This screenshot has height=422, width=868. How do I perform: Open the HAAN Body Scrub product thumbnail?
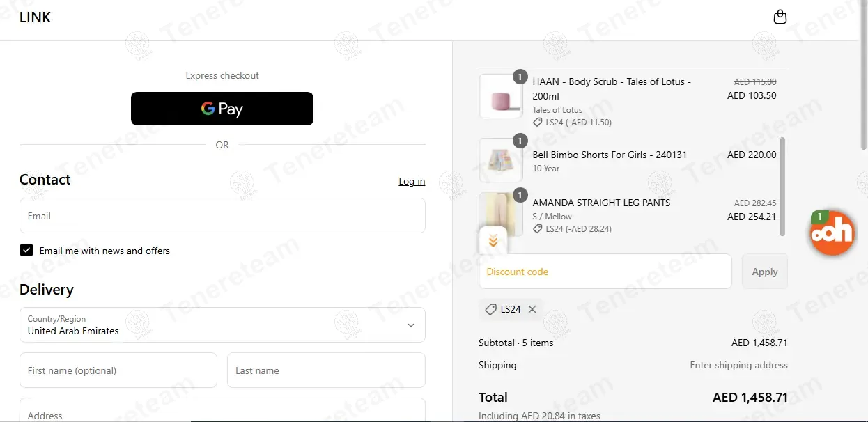pos(501,96)
